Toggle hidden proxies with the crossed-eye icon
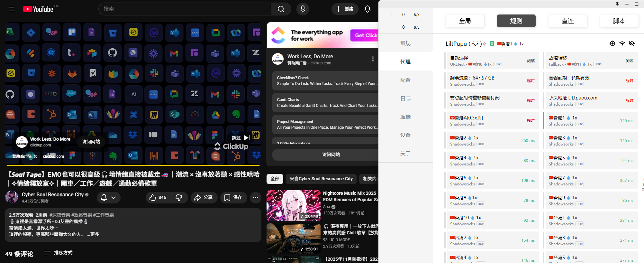Image resolution: width=644 pixels, height=263 pixels. [x=632, y=44]
